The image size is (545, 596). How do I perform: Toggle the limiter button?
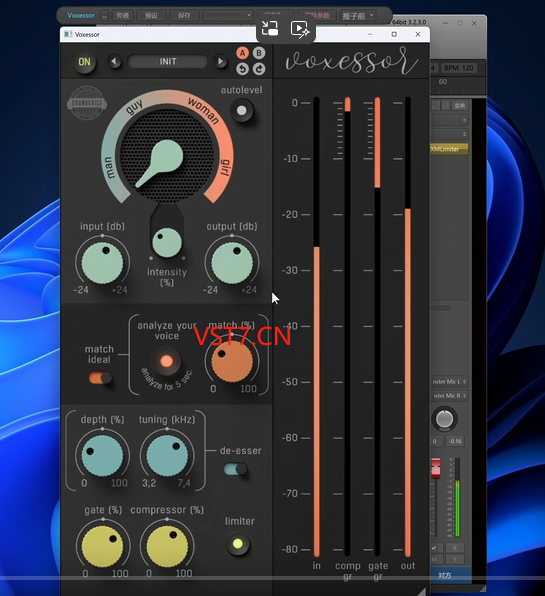click(x=238, y=544)
